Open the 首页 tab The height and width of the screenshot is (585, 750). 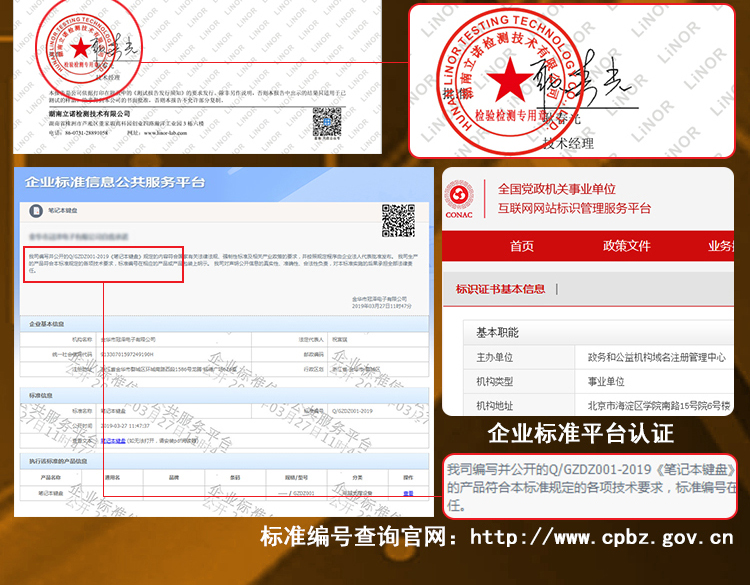[x=521, y=246]
